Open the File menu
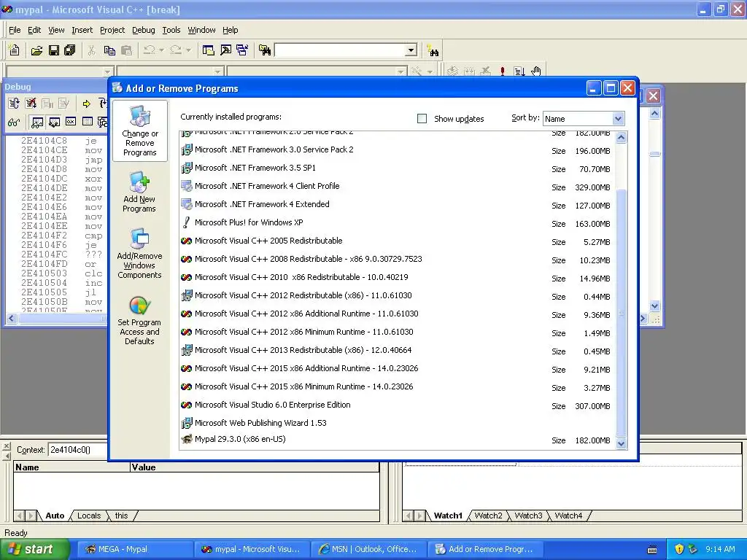 [x=15, y=30]
